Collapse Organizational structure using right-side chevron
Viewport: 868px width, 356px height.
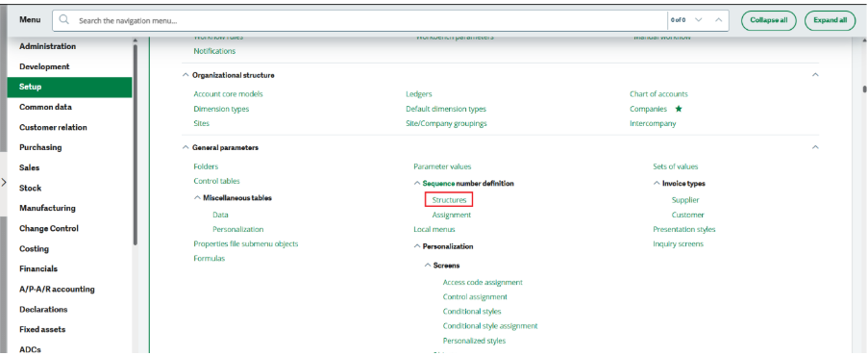tap(815, 75)
